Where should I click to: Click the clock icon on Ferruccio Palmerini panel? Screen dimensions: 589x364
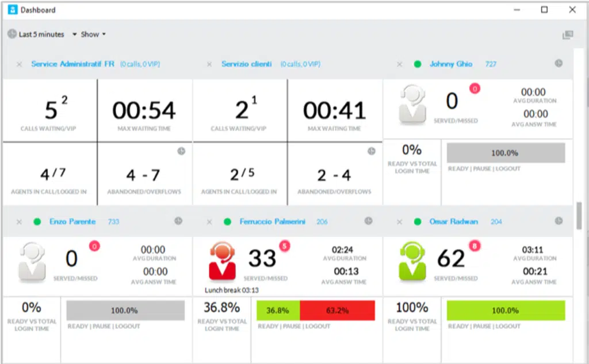click(x=368, y=221)
